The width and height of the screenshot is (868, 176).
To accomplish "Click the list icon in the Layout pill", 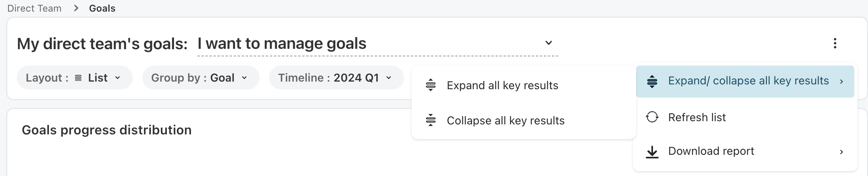I will (x=79, y=78).
